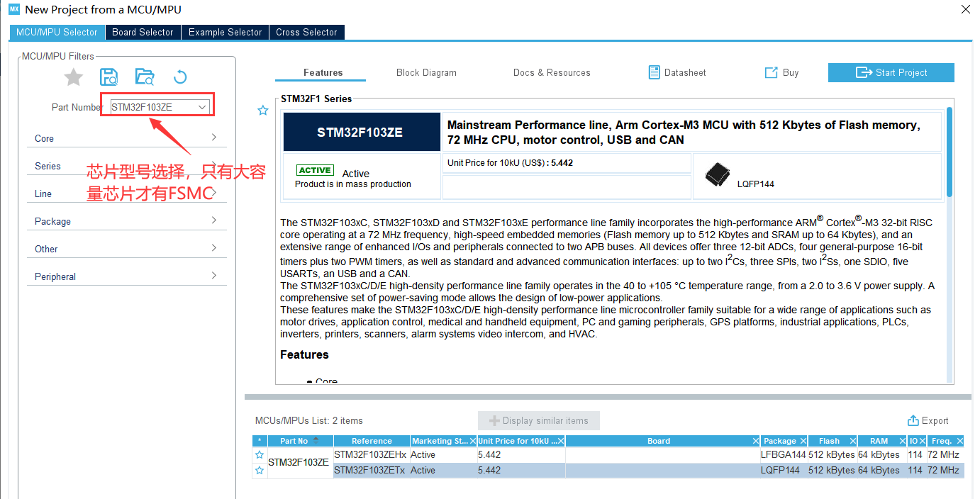Remove the Marketing Status column with its X
Image resolution: width=980 pixels, height=499 pixels.
473,441
